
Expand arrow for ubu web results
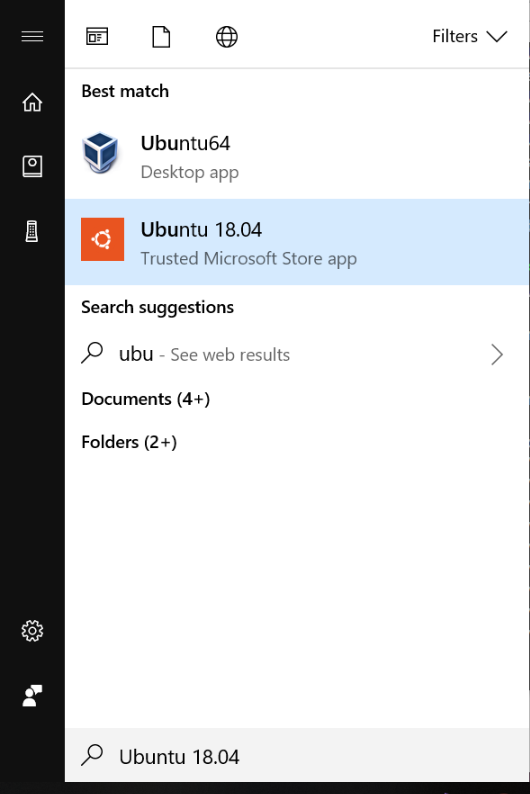coord(497,354)
